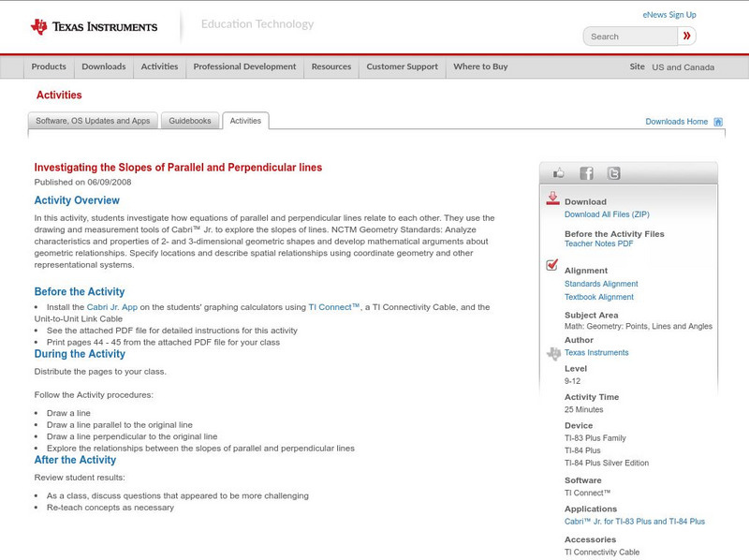Open the Downloads menu
Screen dimensions: 749x560
coord(104,66)
